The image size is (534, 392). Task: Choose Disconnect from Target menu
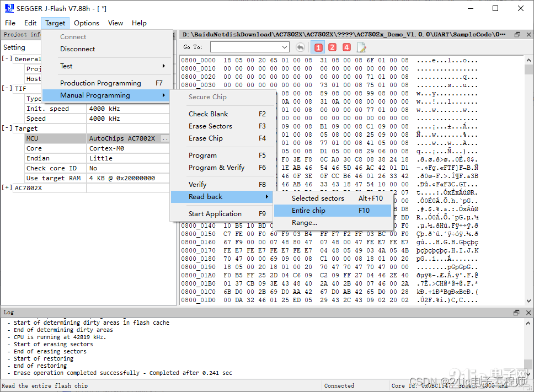[107, 49]
